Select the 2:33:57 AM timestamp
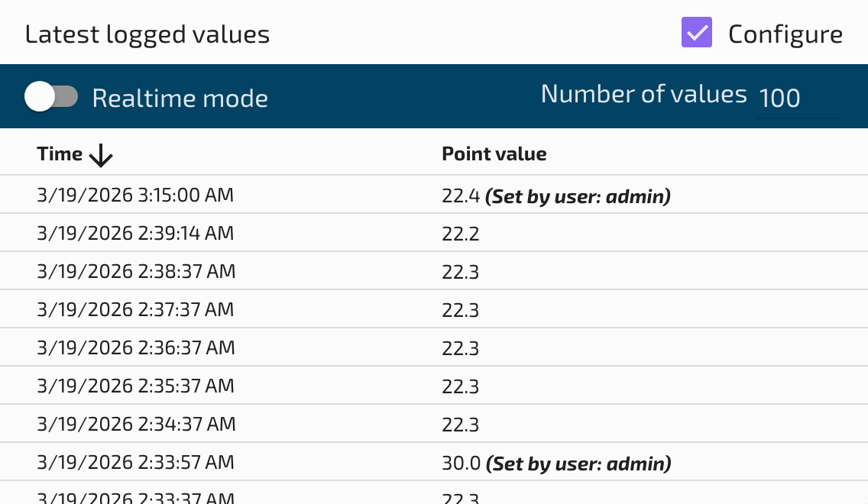The height and width of the screenshot is (504, 868). click(x=136, y=461)
